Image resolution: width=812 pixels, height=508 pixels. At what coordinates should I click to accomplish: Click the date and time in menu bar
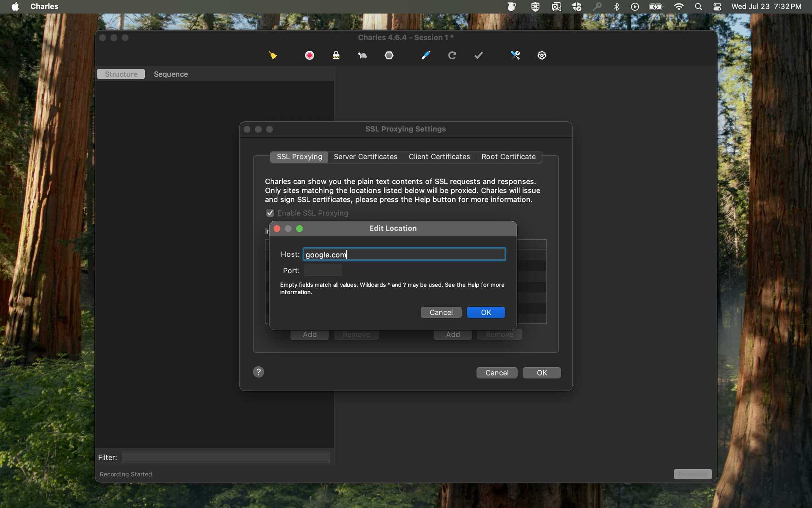766,6
